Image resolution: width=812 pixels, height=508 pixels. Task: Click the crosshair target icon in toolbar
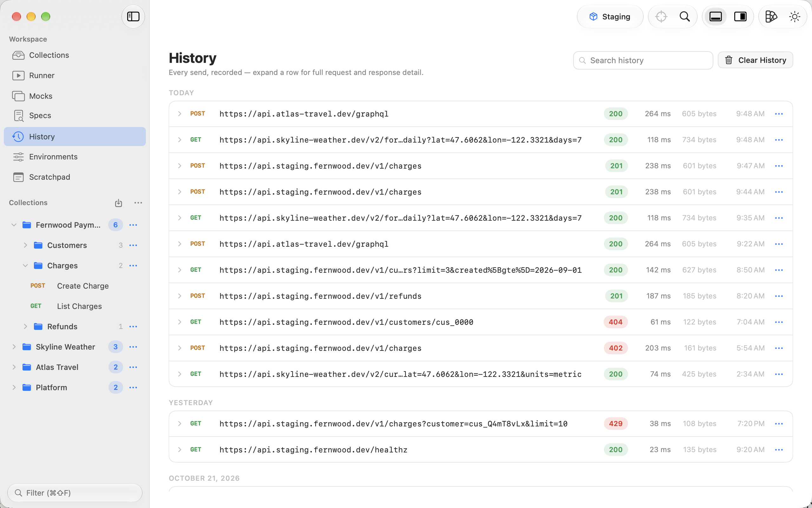click(661, 17)
